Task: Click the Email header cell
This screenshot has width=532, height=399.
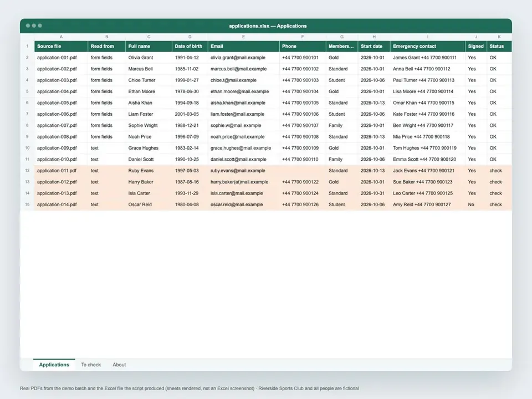Action: point(244,46)
